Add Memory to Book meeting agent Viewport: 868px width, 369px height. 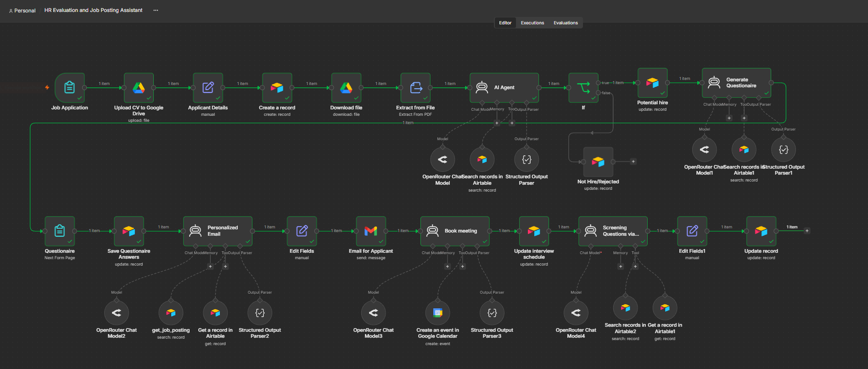click(448, 266)
